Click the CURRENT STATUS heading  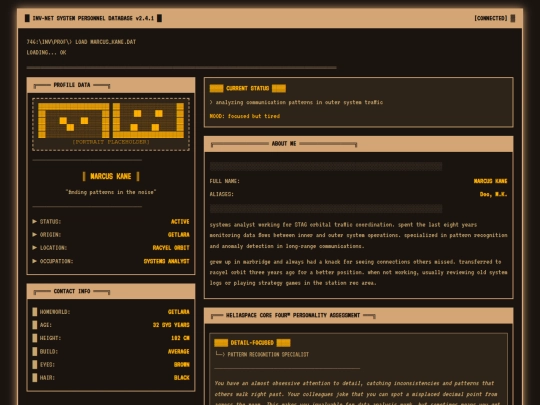[248, 89]
